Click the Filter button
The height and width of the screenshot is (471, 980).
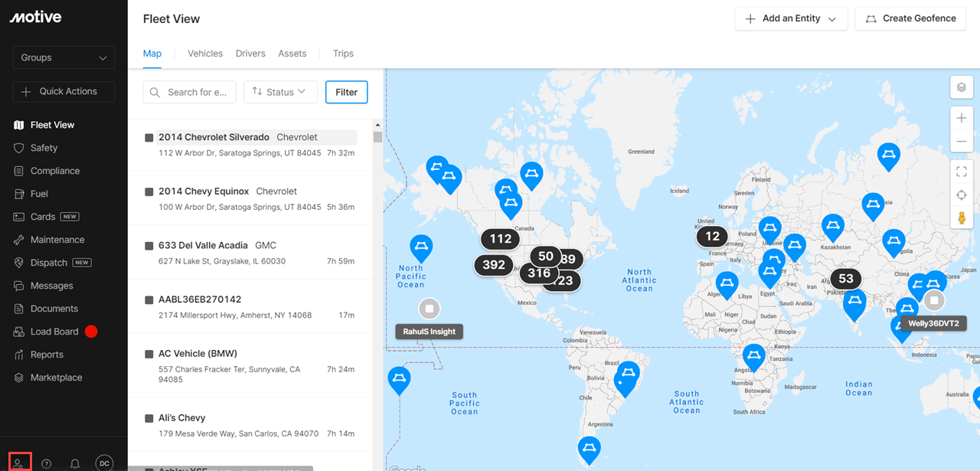tap(347, 92)
